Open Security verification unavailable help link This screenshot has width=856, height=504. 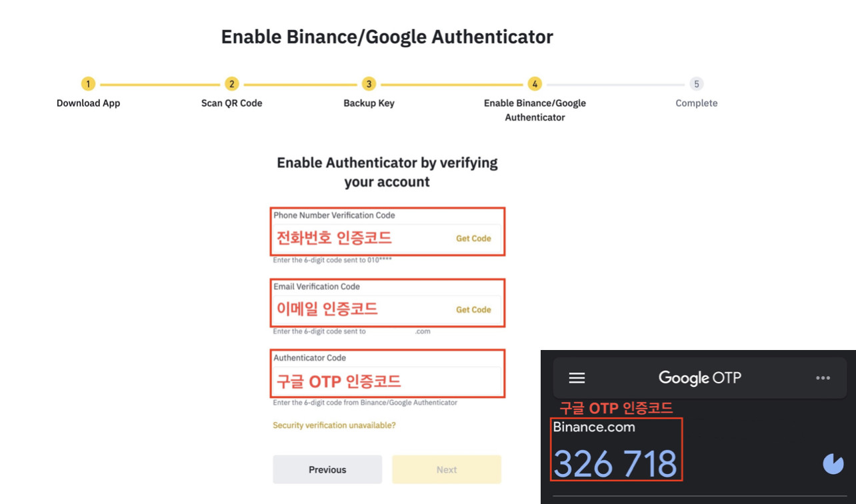click(334, 425)
